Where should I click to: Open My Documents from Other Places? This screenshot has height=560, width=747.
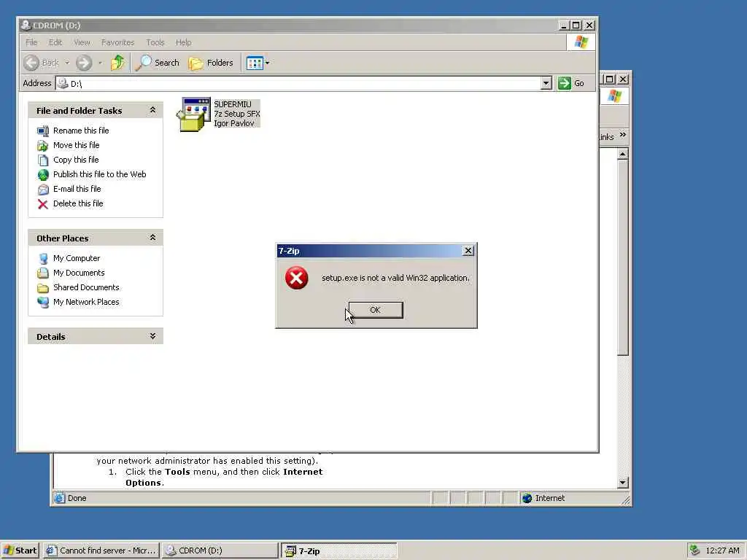click(79, 273)
